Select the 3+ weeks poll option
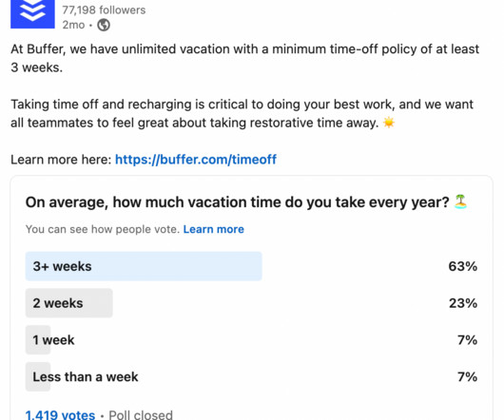The image size is (504, 420). pyautogui.click(x=251, y=266)
